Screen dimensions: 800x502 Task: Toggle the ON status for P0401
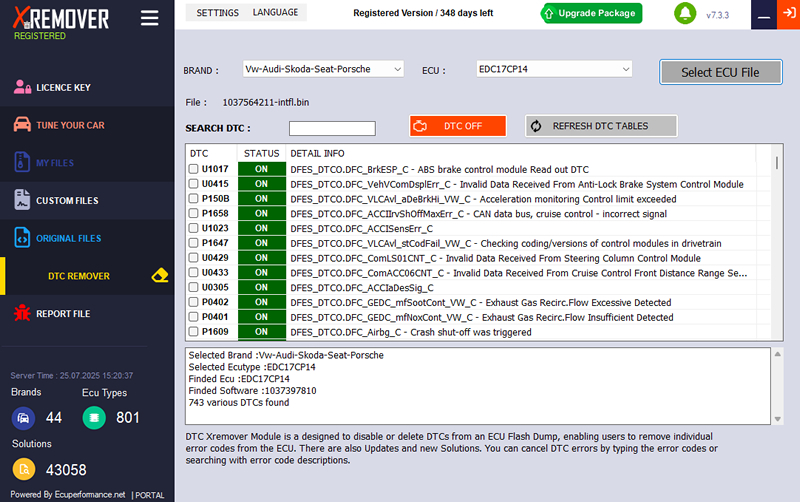[x=262, y=317]
